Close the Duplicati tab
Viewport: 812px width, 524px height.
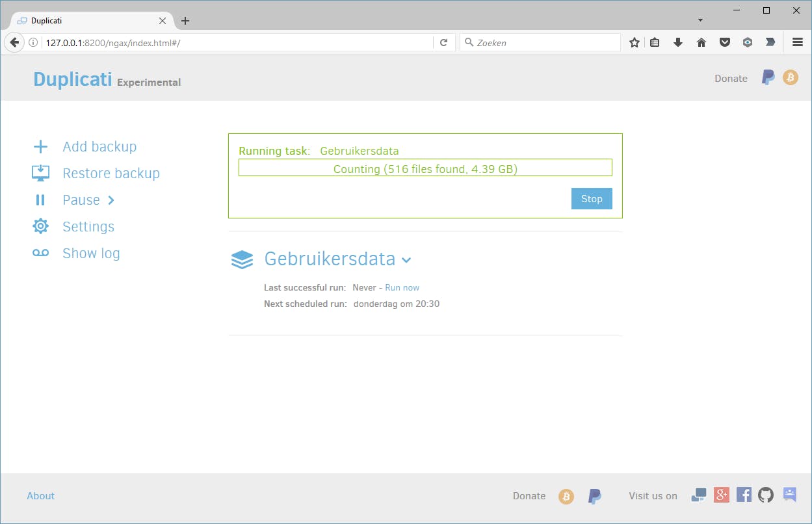pos(163,21)
